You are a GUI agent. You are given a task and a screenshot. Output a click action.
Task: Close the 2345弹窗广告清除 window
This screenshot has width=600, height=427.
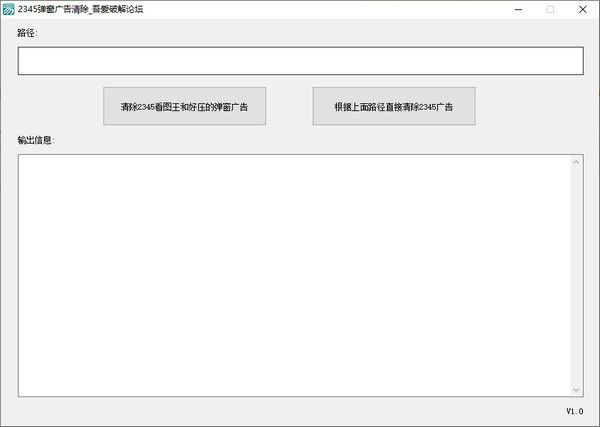click(582, 10)
